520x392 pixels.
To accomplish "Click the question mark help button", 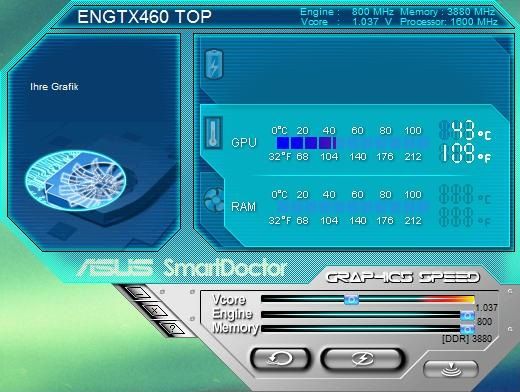I will [x=172, y=329].
